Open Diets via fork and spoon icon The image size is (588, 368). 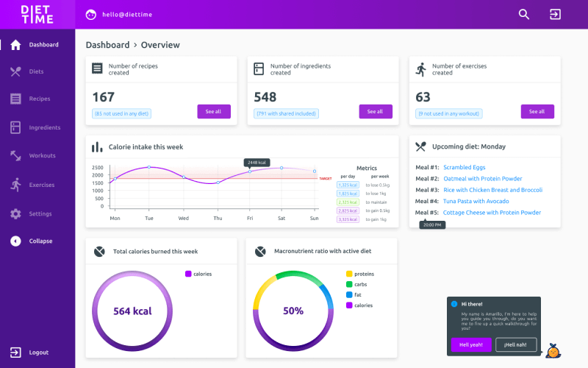click(x=15, y=71)
